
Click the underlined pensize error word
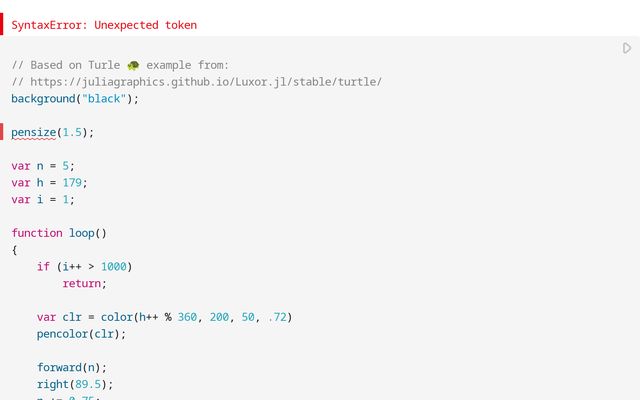click(32, 132)
